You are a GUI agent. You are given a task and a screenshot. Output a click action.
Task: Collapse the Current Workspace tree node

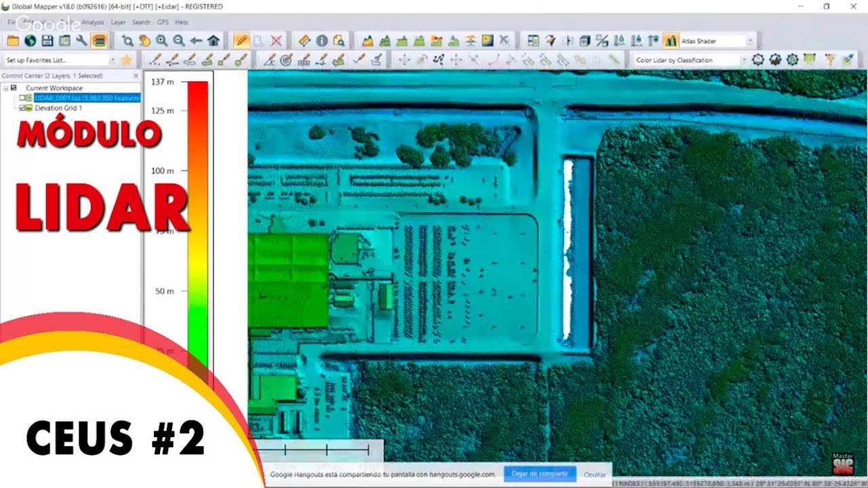[5, 88]
